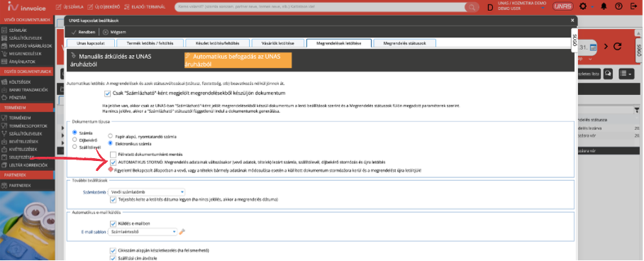Go to Nyugtás vásárlások in sidebar
644x261 pixels.
(27, 45)
